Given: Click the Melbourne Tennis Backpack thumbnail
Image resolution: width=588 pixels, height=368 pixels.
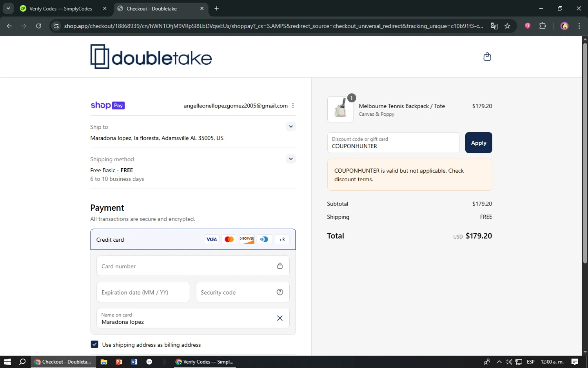Looking at the screenshot, I should pyautogui.click(x=340, y=109).
